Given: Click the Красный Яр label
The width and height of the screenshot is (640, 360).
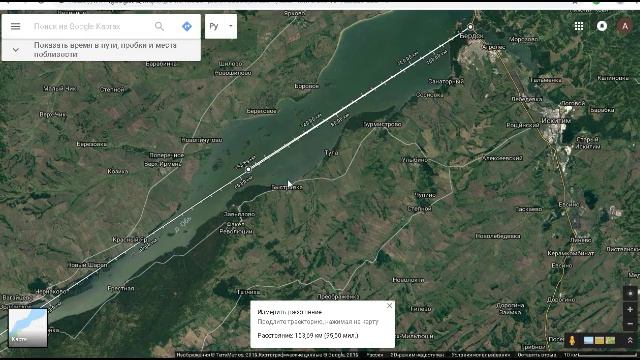Looking at the screenshot, I should point(130,240).
